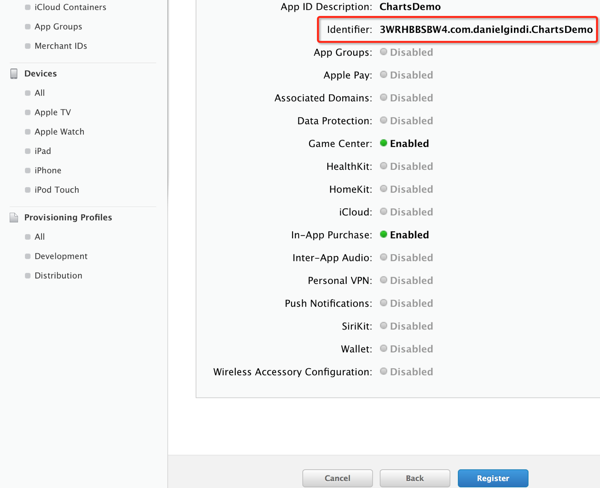600x488 pixels.
Task: Click the Provisioning Profiles document icon
Action: 14,217
